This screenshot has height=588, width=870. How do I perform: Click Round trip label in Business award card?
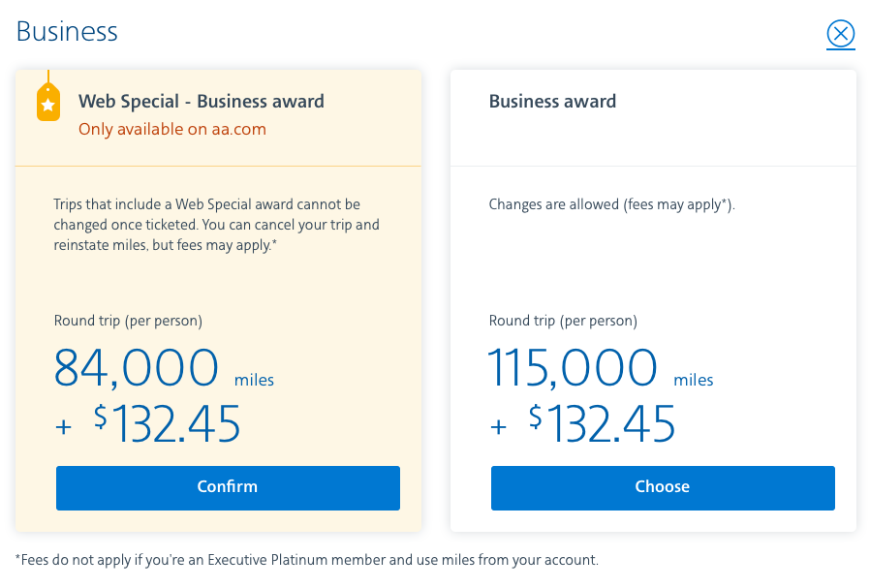[x=563, y=321]
